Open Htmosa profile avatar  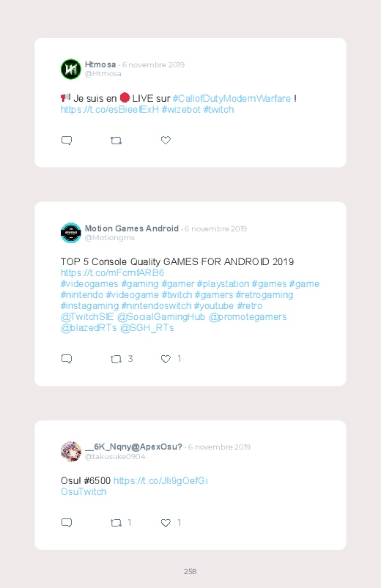point(71,69)
